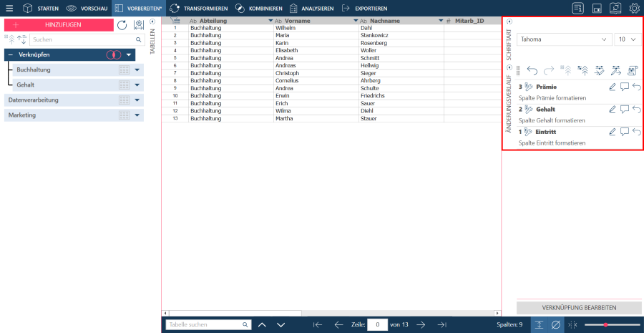This screenshot has width=644, height=333.
Task: Switch to the Transformieren tab
Action: pyautogui.click(x=199, y=8)
